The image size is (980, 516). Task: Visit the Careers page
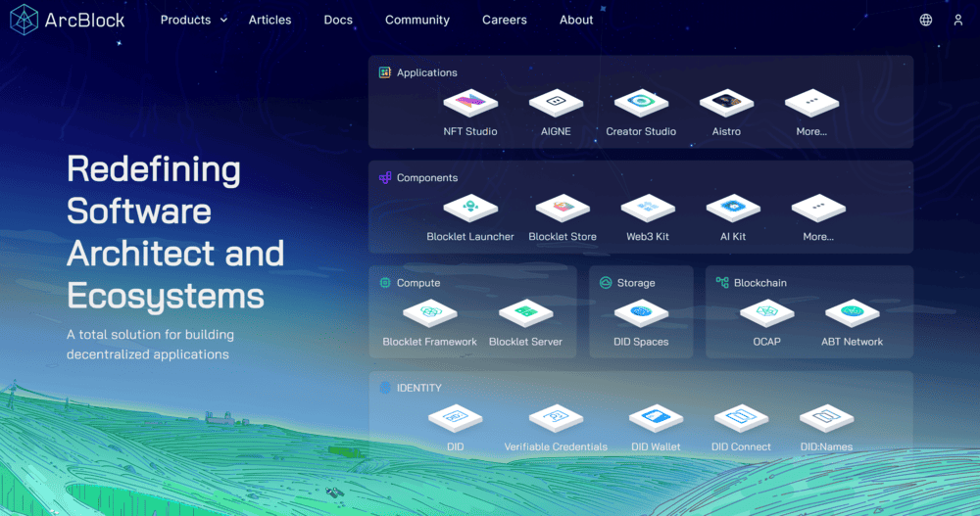pyautogui.click(x=505, y=20)
